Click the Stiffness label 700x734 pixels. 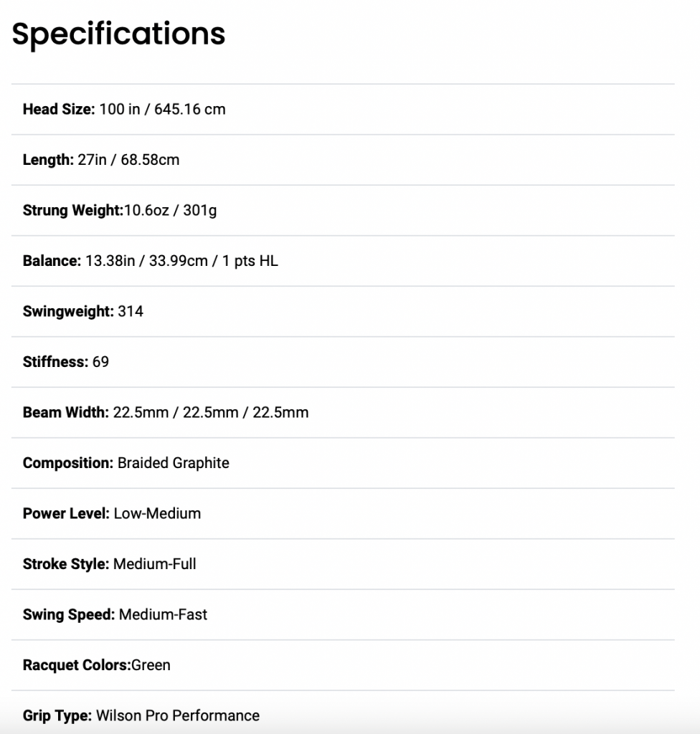pos(56,362)
